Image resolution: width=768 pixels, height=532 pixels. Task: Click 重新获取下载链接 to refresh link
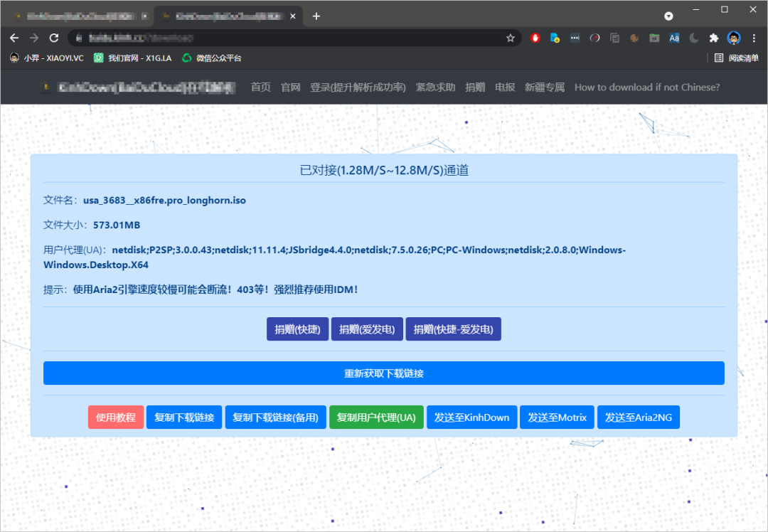click(383, 373)
